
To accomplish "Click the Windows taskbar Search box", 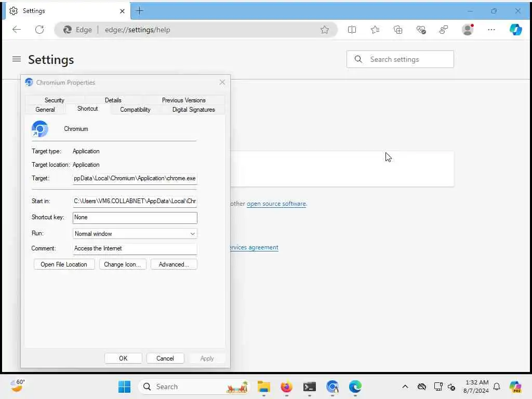I will tap(194, 387).
